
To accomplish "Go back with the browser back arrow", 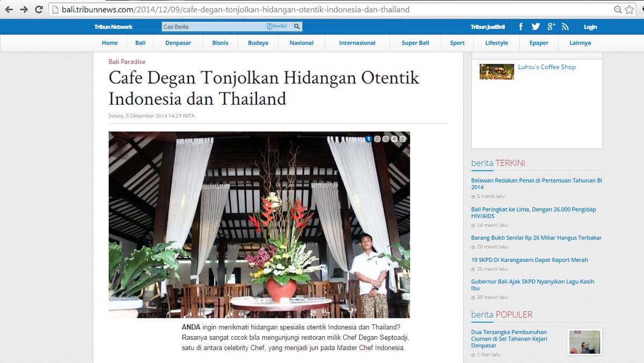I will tap(9, 10).
